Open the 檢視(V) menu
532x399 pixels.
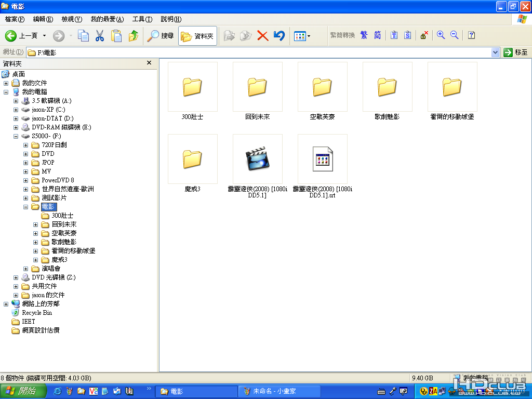click(x=72, y=19)
